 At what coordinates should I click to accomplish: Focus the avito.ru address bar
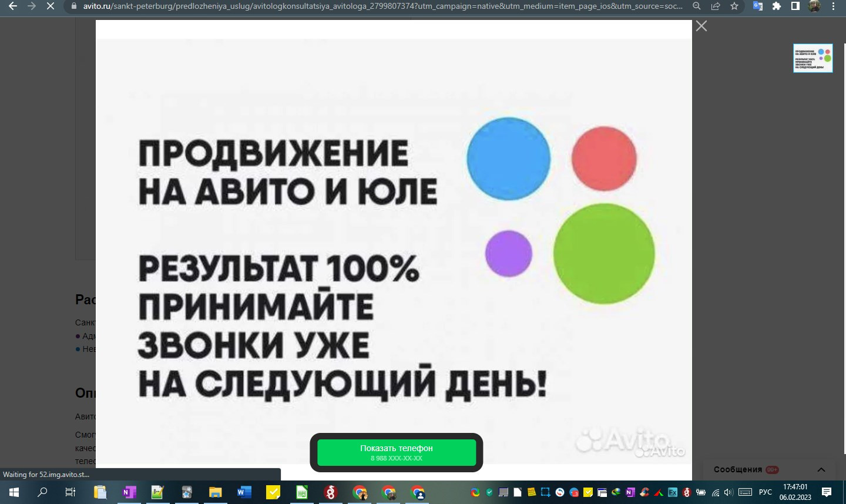tap(382, 6)
